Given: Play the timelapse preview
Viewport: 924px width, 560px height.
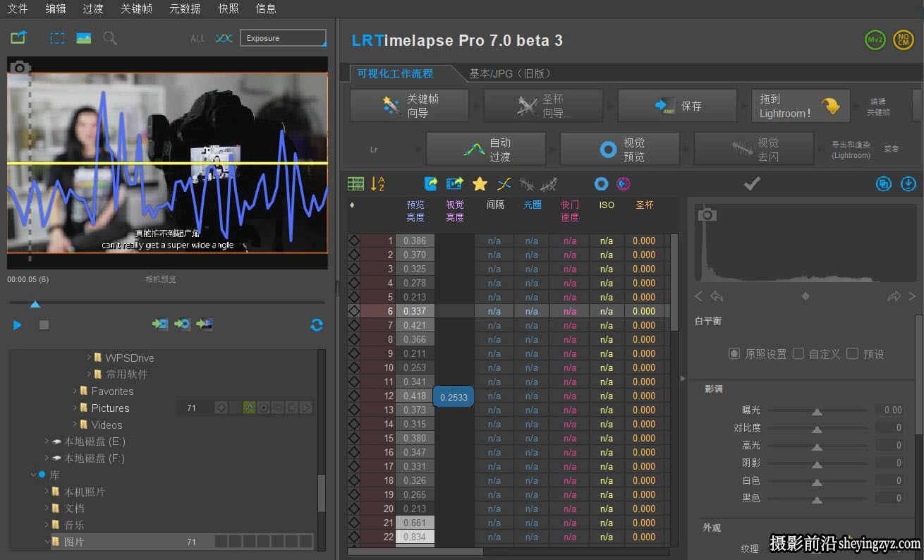Looking at the screenshot, I should 18,325.
